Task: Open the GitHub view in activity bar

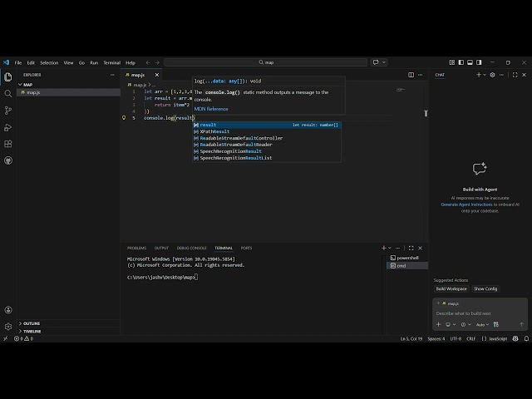Action: [x=8, y=160]
